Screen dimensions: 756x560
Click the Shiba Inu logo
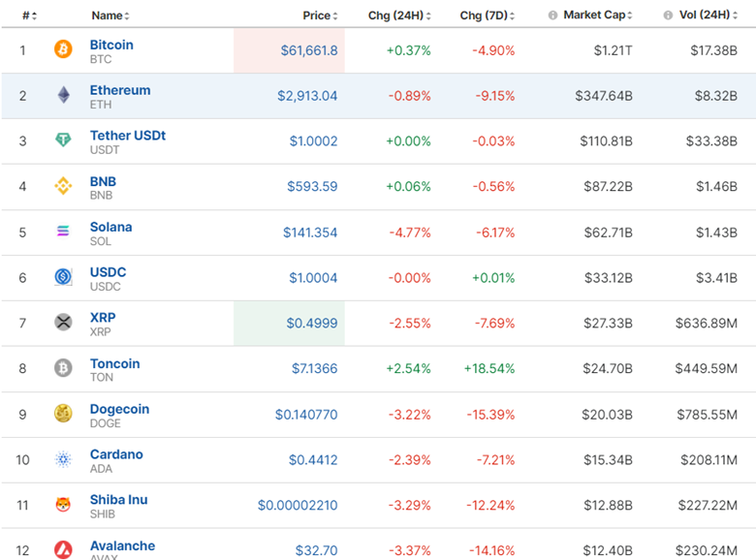(x=63, y=505)
